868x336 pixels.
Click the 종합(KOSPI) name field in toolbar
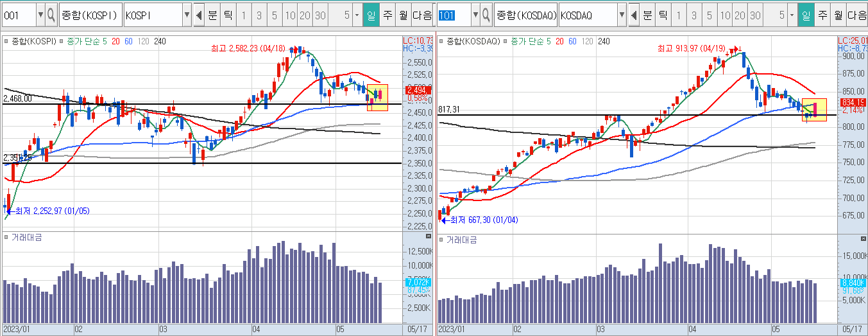coord(89,14)
